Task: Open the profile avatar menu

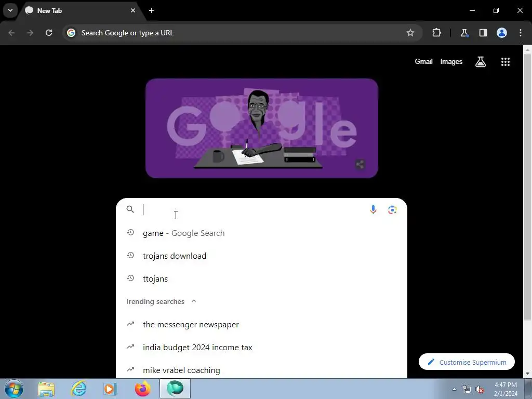Action: click(x=502, y=33)
